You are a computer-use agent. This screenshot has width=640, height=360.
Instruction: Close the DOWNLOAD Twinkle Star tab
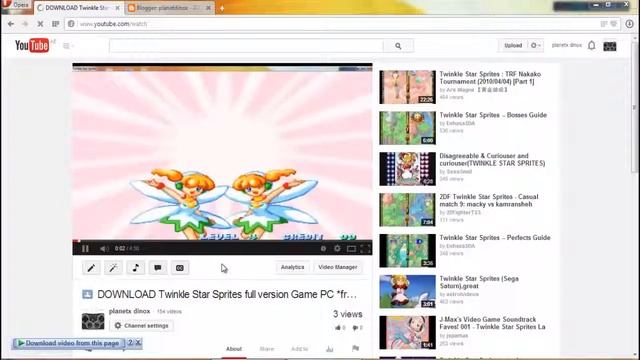tap(118, 8)
